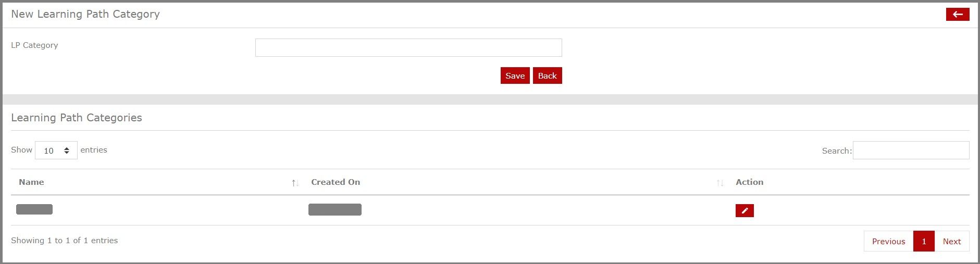Click the red Back button beside Save
This screenshot has height=264, width=980.
click(x=548, y=76)
